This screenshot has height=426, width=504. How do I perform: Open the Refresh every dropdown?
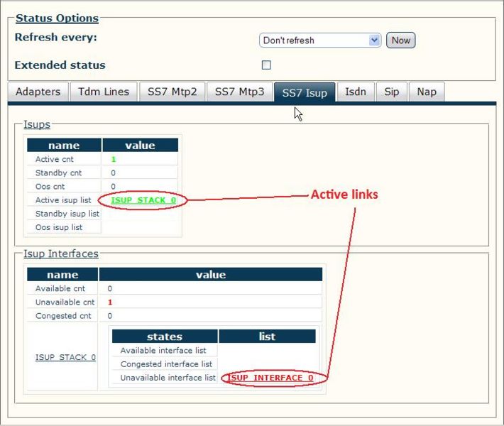[320, 40]
